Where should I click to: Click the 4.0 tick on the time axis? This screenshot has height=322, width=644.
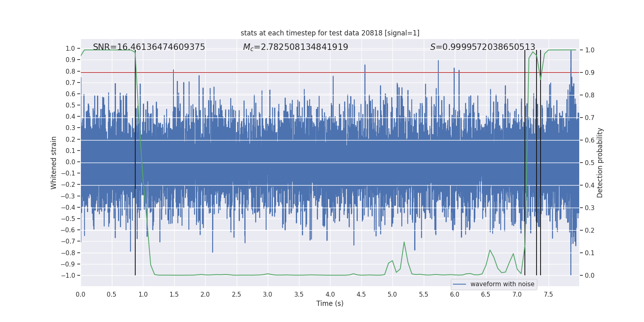pyautogui.click(x=330, y=294)
